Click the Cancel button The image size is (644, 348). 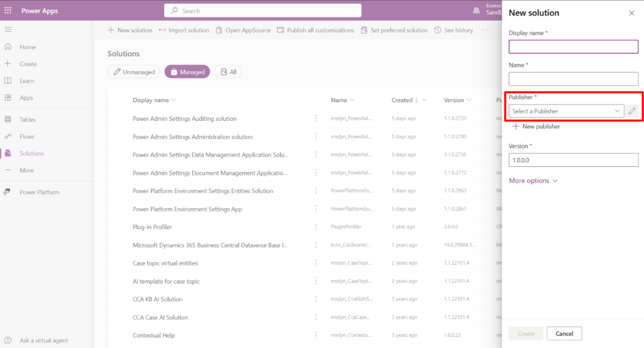point(564,334)
